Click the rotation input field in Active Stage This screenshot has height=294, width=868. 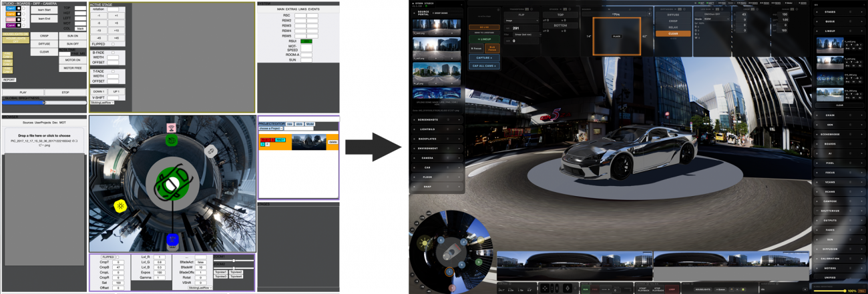(113, 9)
